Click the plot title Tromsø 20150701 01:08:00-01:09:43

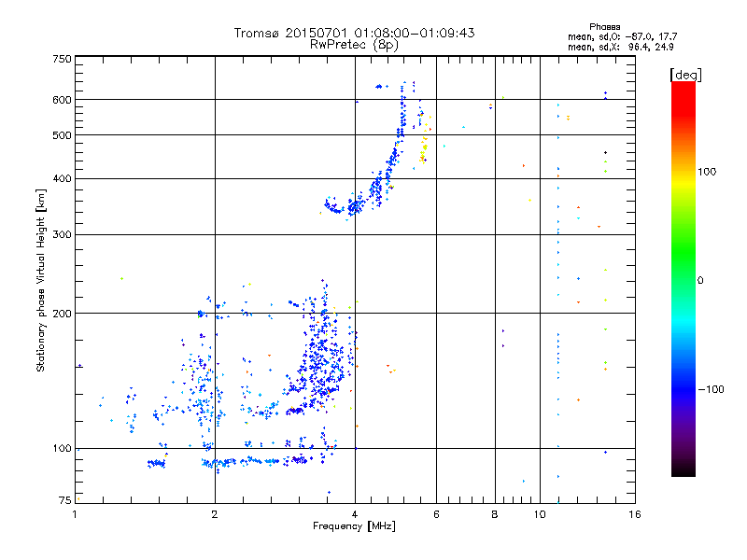[x=354, y=33]
